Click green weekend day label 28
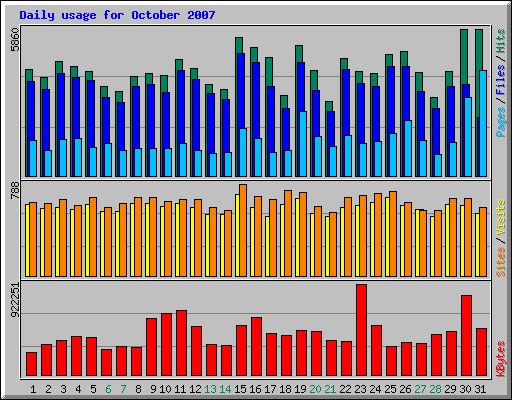Viewport: 512px width, 400px height. pyautogui.click(x=435, y=389)
